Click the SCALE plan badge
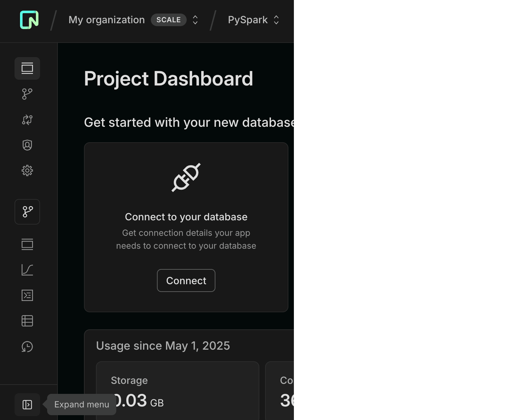529x420 pixels. pos(169,20)
